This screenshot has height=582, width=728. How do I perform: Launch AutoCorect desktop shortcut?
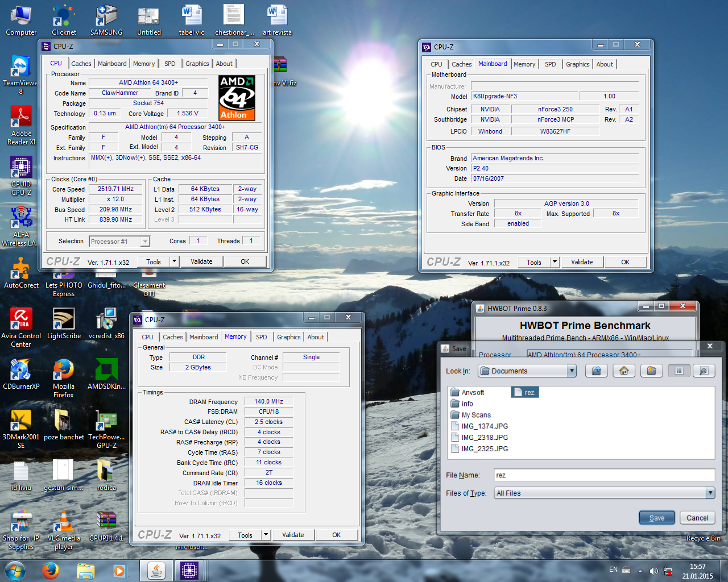tap(21, 273)
